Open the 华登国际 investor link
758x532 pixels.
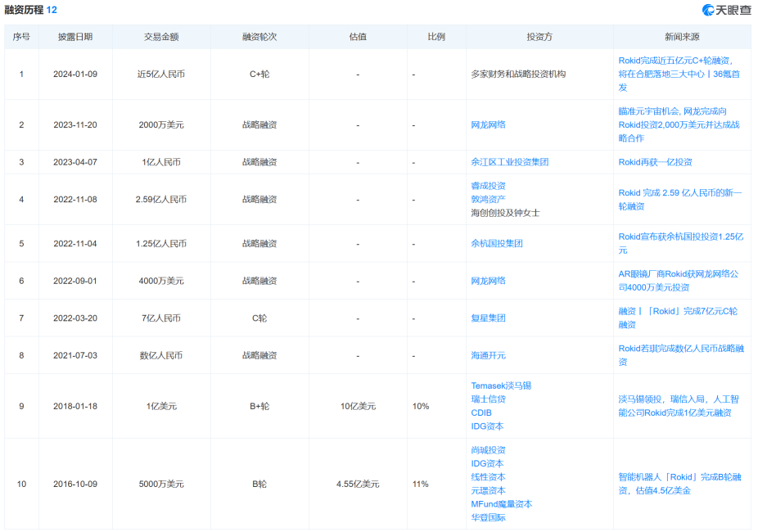coord(488,517)
